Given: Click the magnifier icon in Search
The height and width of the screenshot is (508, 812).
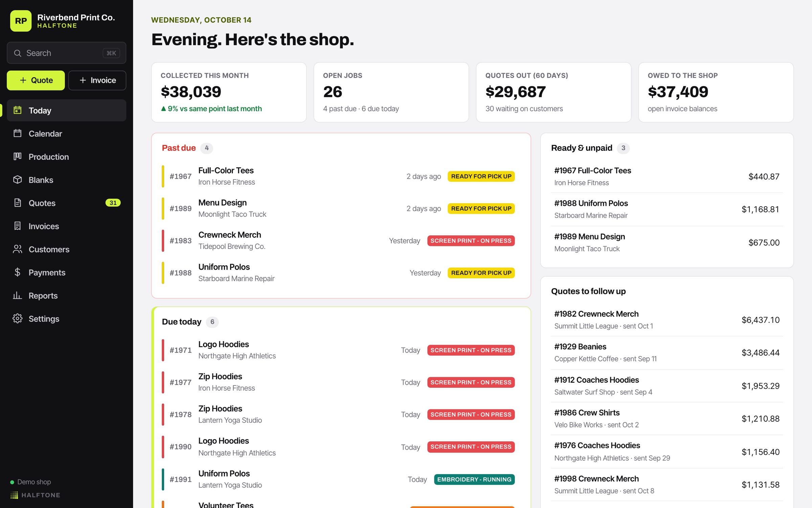Looking at the screenshot, I should click(18, 53).
